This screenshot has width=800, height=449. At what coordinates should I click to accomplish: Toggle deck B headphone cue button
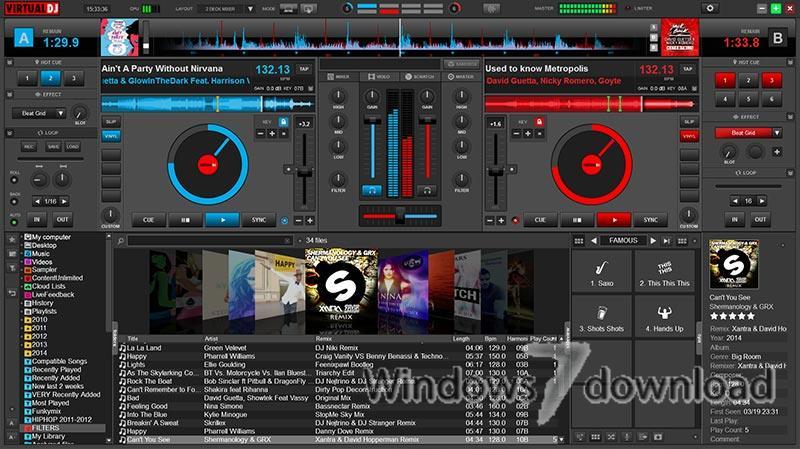pyautogui.click(x=427, y=190)
